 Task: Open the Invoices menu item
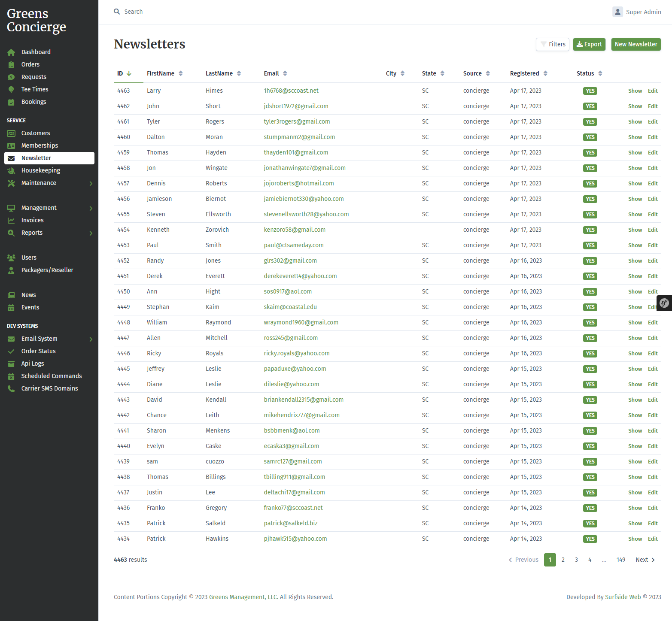pyautogui.click(x=49, y=221)
